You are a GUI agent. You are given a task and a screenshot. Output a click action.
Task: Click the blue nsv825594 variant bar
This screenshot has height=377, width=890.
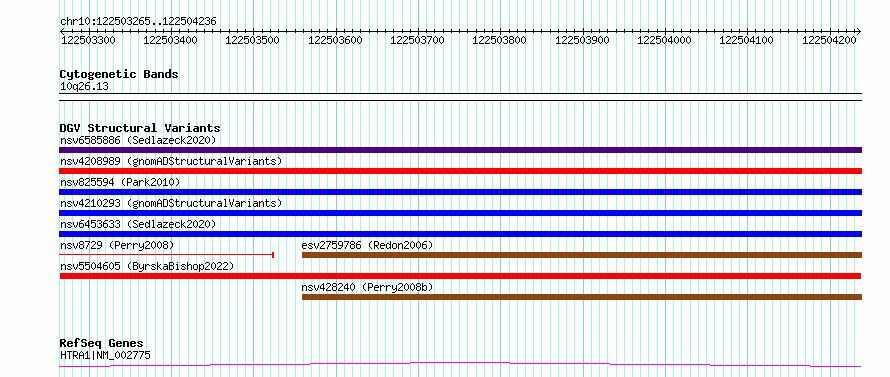click(x=460, y=192)
